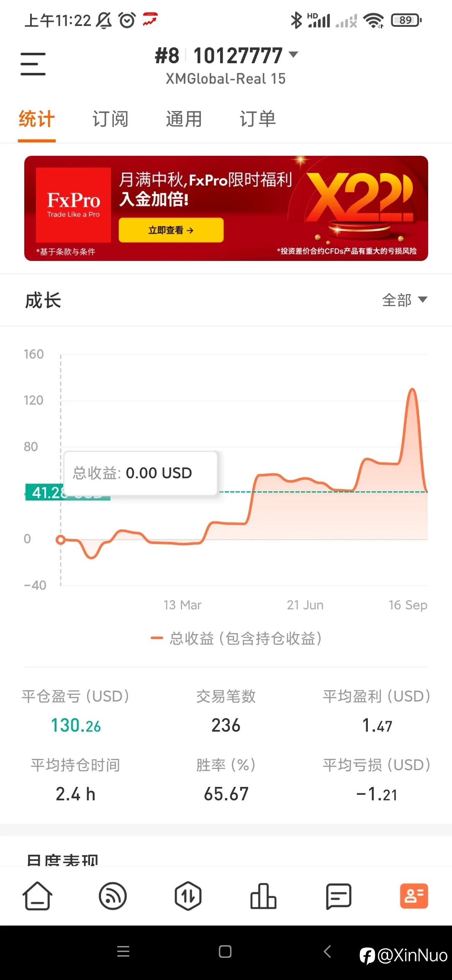This screenshot has height=980, width=452.
Task: Select the chart starting point marker
Action: [61, 540]
